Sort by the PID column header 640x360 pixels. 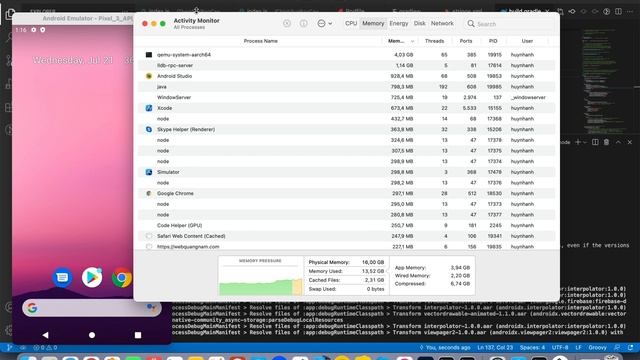pos(493,41)
